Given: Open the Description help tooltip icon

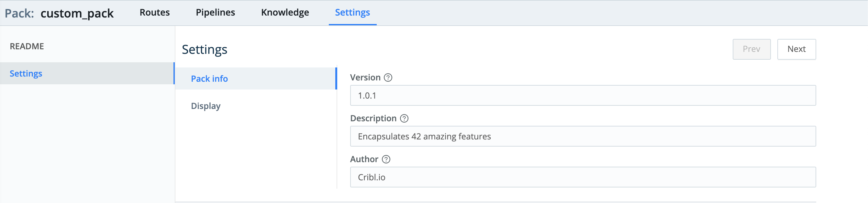Looking at the screenshot, I should [x=404, y=118].
